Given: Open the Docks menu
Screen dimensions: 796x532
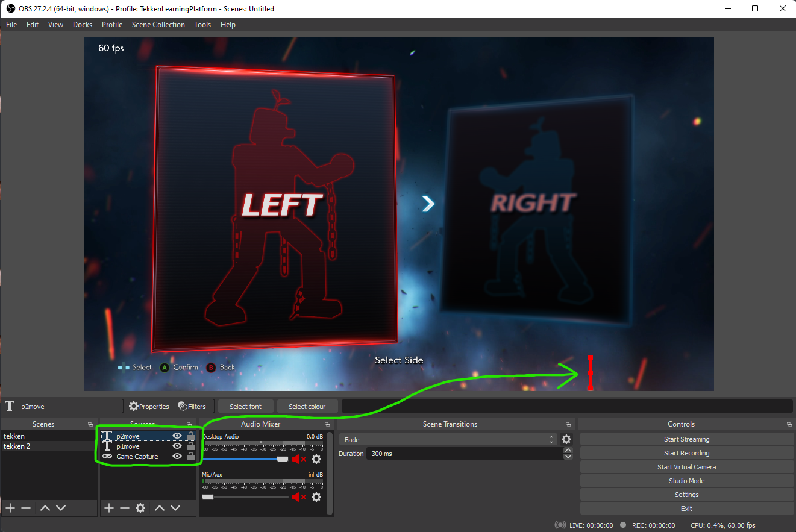Looking at the screenshot, I should 83,25.
